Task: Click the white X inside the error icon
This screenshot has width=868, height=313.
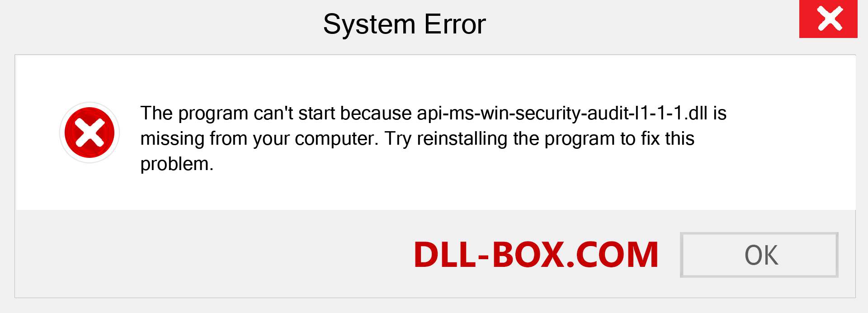Action: (x=90, y=133)
